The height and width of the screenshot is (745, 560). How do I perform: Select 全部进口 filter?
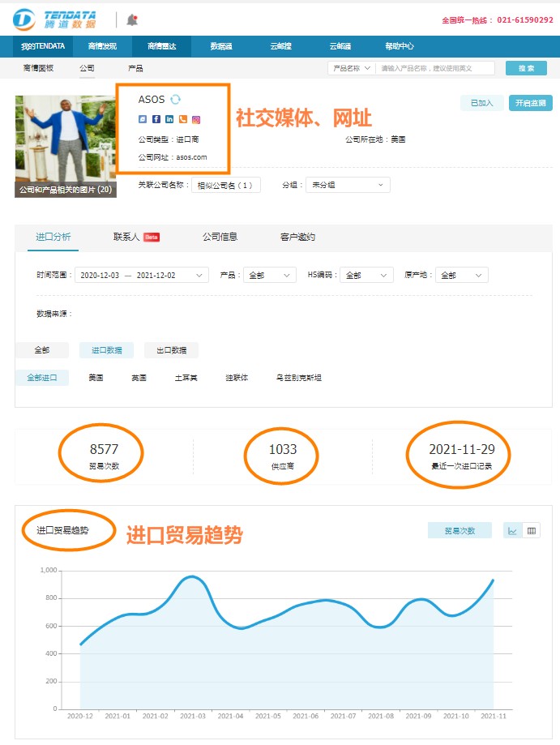(x=42, y=378)
